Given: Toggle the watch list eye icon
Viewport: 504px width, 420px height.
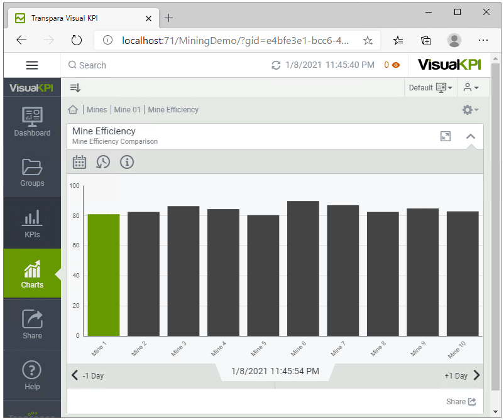Looking at the screenshot, I should point(395,65).
